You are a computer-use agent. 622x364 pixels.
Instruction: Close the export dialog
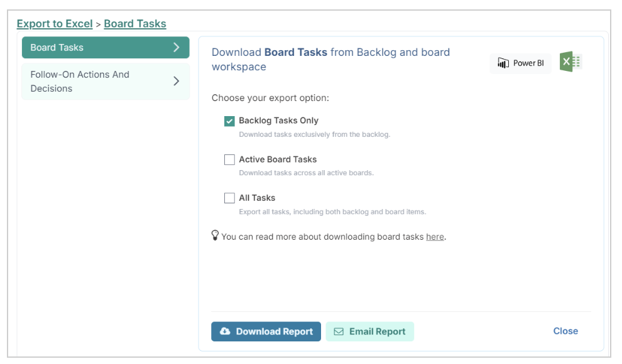click(x=565, y=331)
